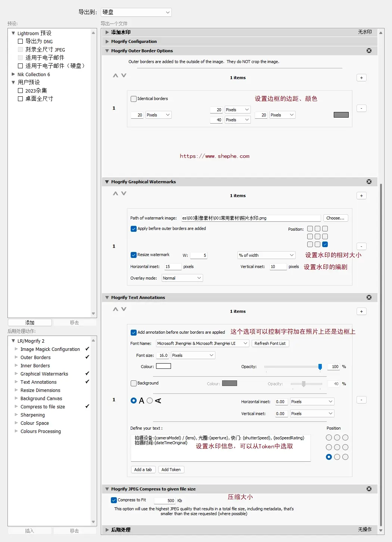
Task: Move the text annotation item down
Action: point(123,309)
